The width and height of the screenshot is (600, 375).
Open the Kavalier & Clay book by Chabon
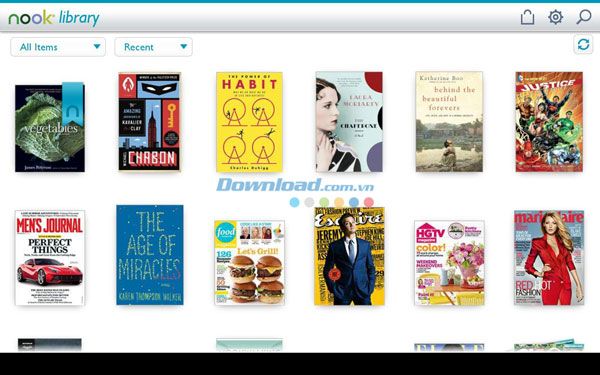click(150, 121)
